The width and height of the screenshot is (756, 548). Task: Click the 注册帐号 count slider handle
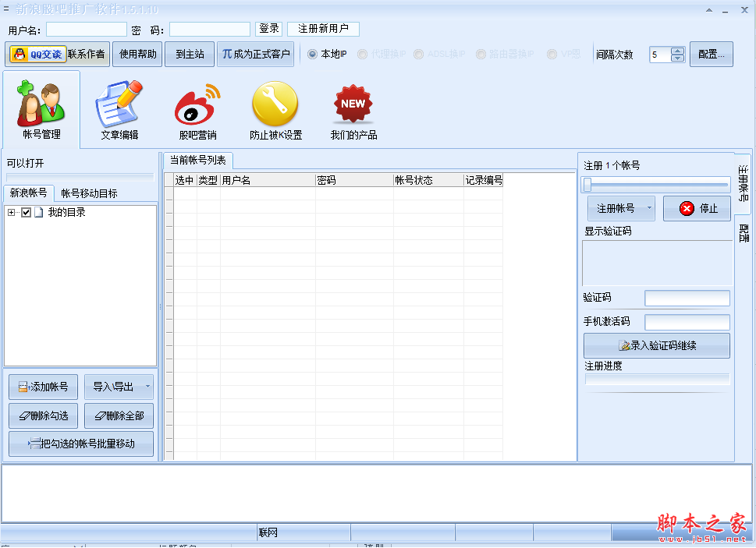(x=587, y=185)
